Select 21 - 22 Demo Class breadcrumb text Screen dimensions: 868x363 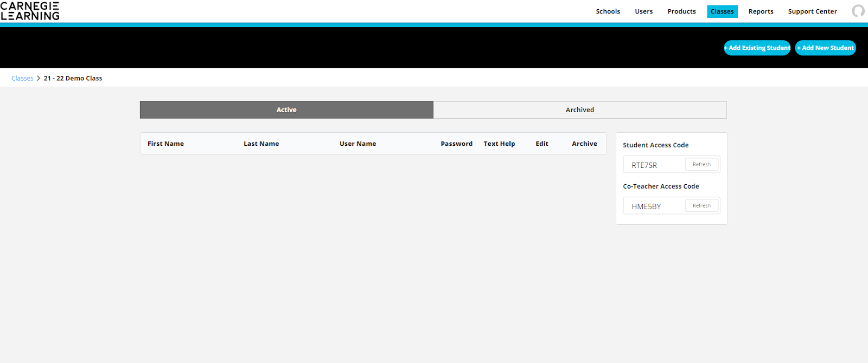(x=73, y=78)
